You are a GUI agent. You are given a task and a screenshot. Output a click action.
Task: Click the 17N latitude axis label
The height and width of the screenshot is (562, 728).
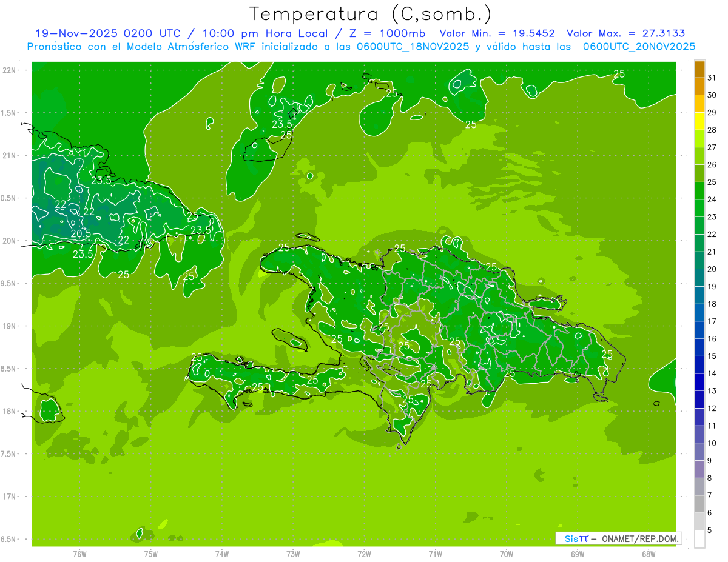coord(10,497)
